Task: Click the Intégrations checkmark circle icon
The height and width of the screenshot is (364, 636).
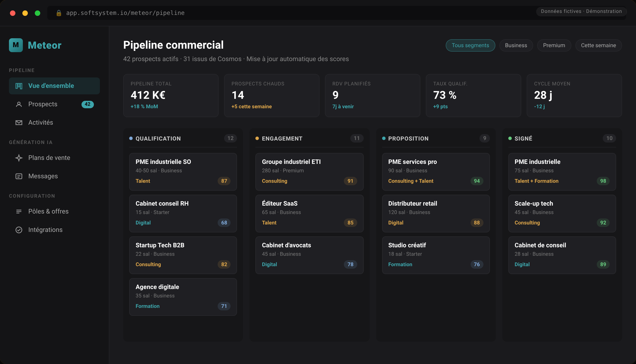Action: point(19,230)
